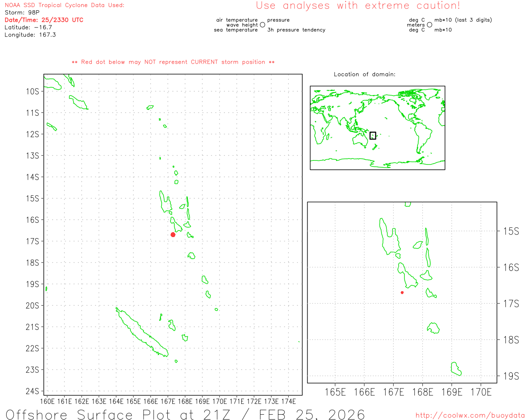Click the red Date/Time 25/2330 UTC text
The width and height of the screenshot is (525, 420).
pyautogui.click(x=44, y=20)
